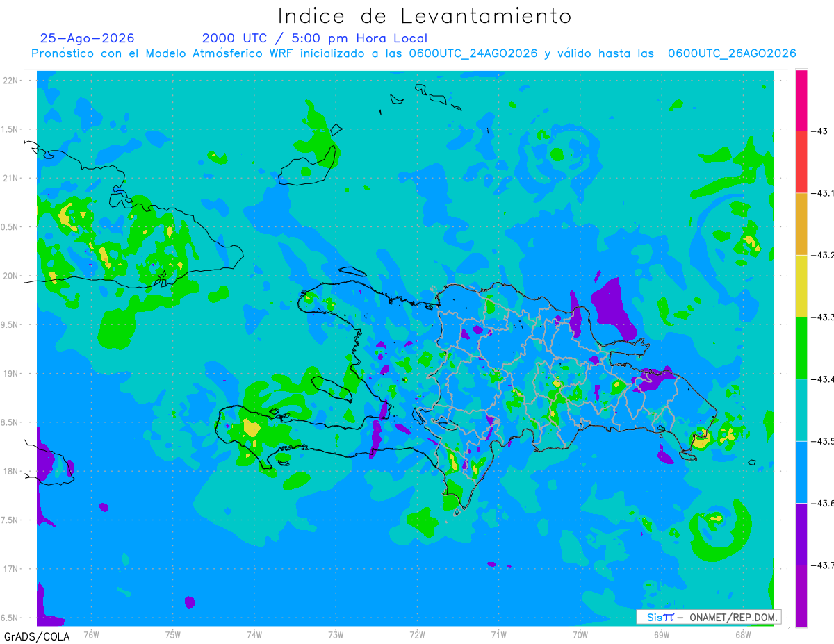Click the legend value "-43.6"
Screen dimensions: 834x644
pos(822,503)
